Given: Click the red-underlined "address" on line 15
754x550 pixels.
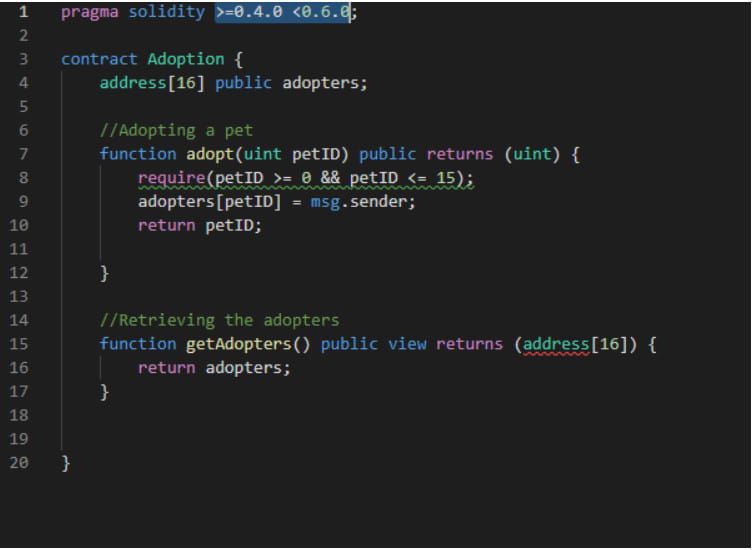Looking at the screenshot, I should pos(556,344).
